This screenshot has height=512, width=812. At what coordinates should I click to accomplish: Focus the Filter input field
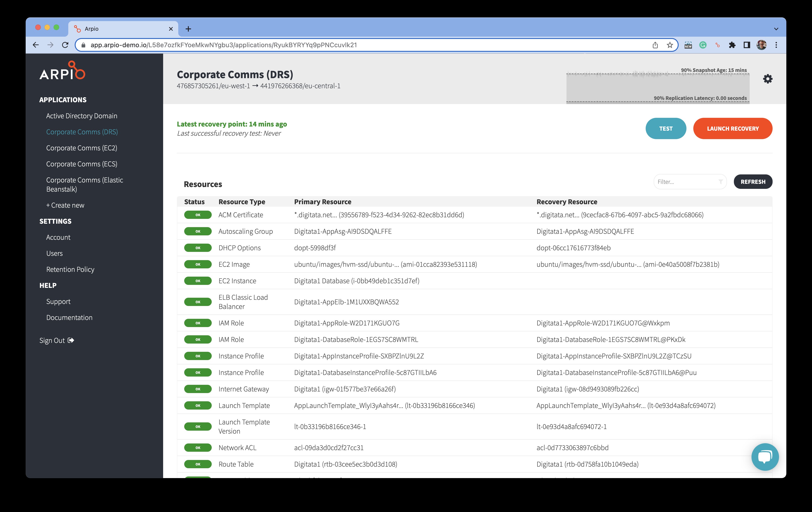690,182
